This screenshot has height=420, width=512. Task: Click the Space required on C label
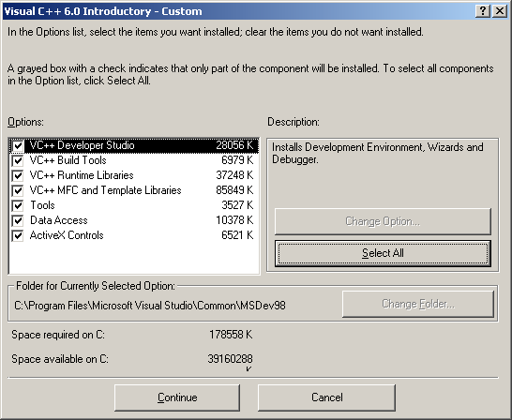point(58,335)
